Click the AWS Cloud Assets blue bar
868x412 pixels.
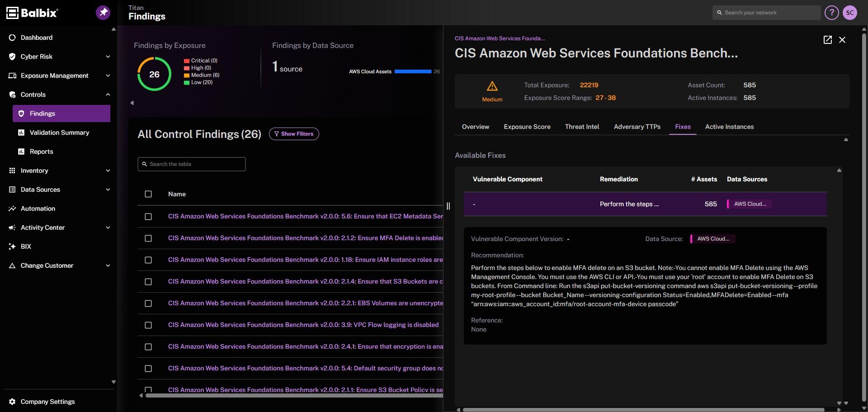(x=413, y=71)
